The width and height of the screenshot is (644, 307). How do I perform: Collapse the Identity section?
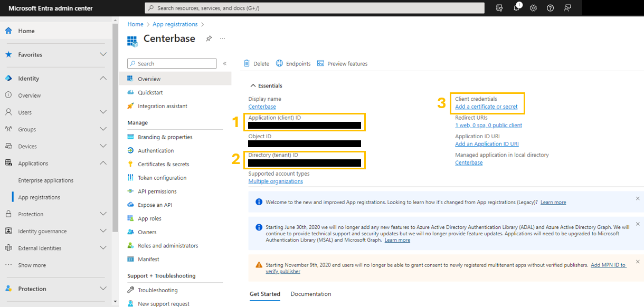(103, 78)
